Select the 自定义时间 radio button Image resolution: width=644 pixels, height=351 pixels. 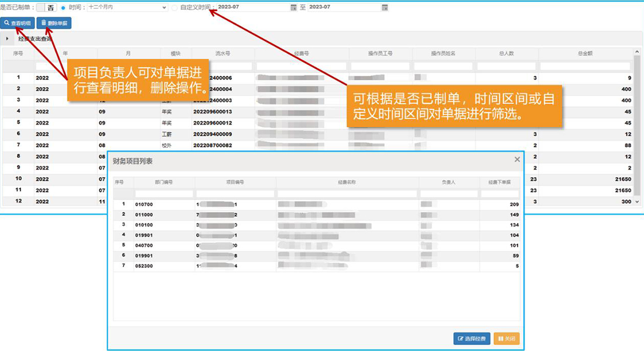click(175, 8)
